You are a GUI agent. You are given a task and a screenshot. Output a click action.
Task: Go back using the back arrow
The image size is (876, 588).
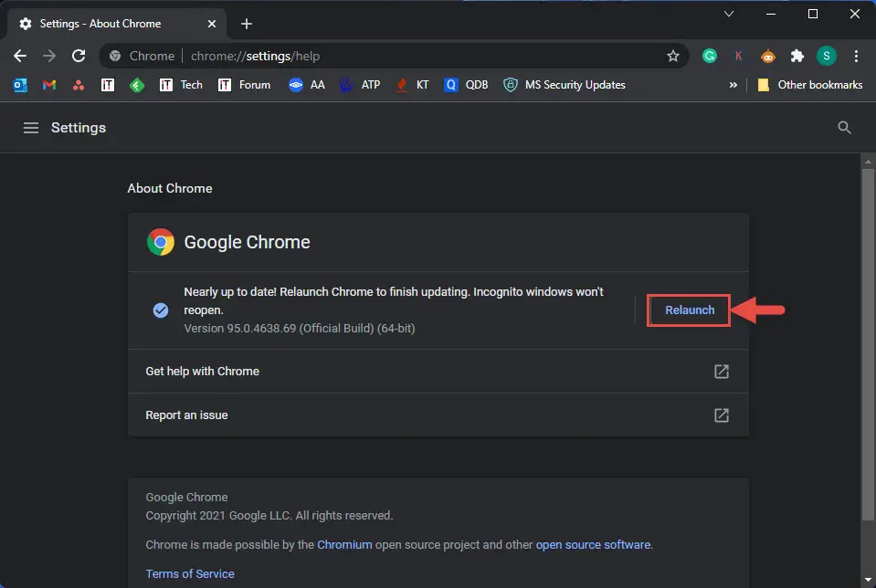[x=20, y=56]
